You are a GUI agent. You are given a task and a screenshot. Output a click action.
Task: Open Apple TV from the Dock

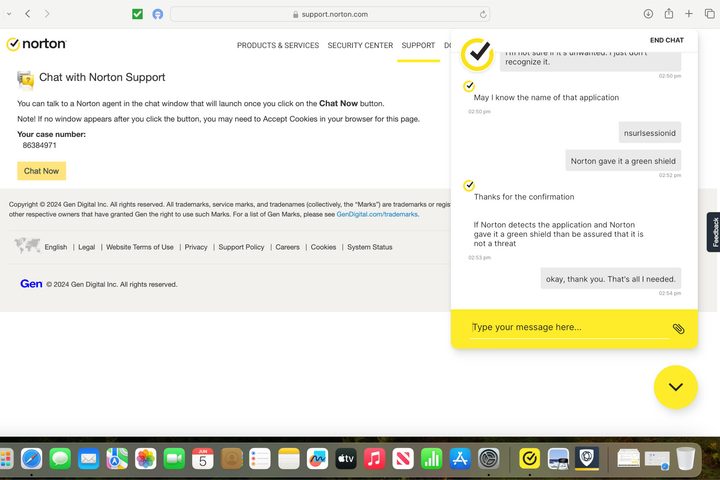coord(346,458)
